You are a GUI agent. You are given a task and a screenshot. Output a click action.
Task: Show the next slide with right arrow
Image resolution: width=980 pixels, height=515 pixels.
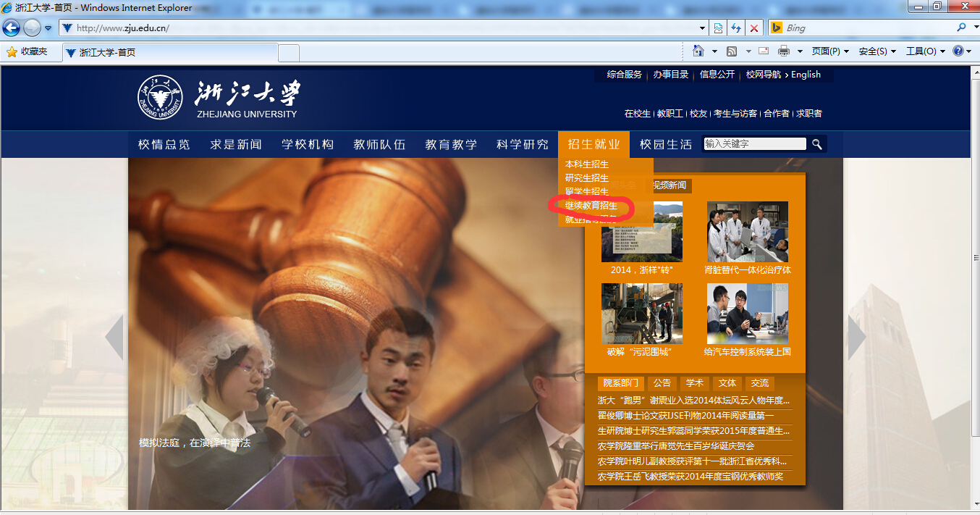tap(857, 338)
